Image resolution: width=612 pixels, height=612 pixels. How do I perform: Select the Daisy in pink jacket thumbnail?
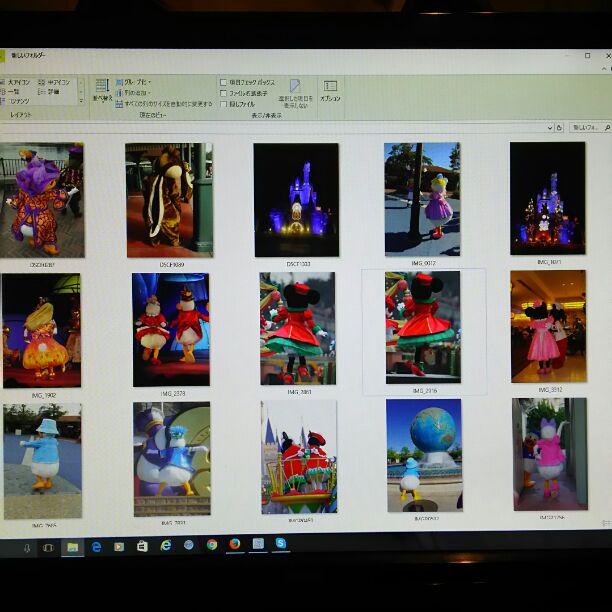(550, 454)
